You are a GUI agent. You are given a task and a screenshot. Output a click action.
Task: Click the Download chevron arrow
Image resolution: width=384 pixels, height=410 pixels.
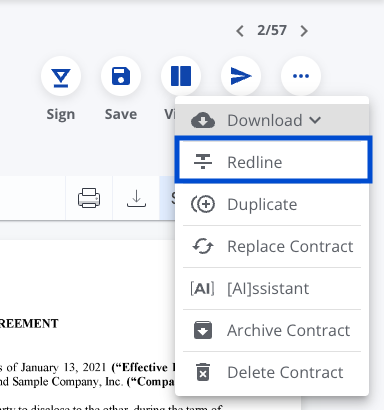pos(315,120)
